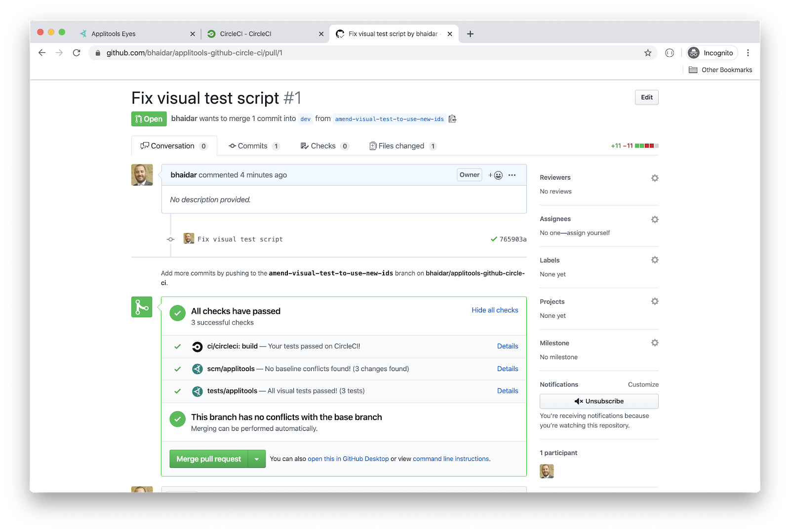Viewport: 790px width, 532px height.
Task: Click the Labels gear icon
Action: (x=655, y=260)
